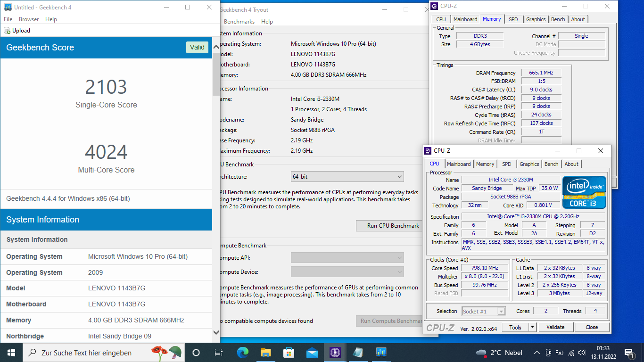Open the Mail app from the taskbar
The width and height of the screenshot is (644, 362).
312,353
